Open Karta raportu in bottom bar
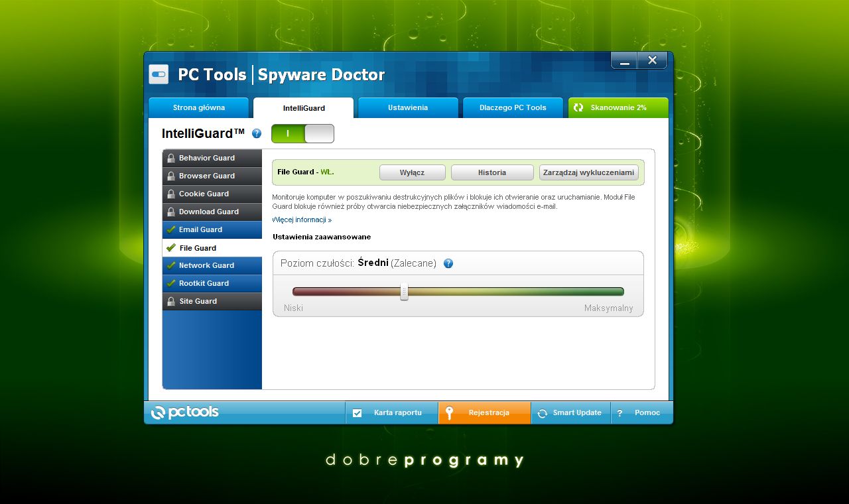The width and height of the screenshot is (849, 504). [392, 412]
